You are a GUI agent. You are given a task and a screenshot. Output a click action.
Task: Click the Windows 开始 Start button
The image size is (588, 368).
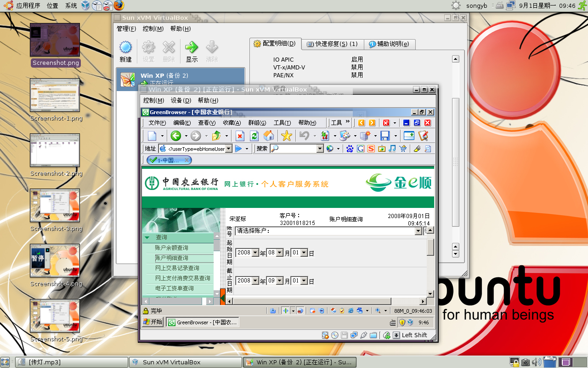click(153, 322)
